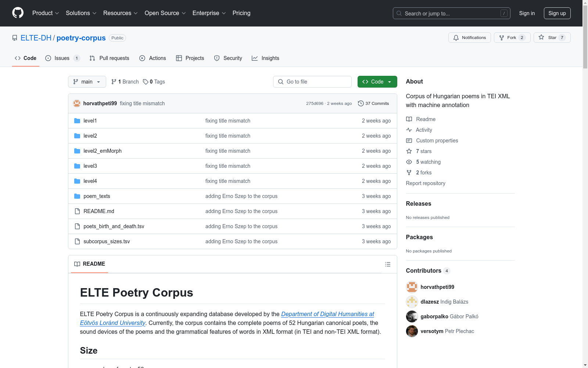
Task: Click the poets_birth_and_death.tsv file icon
Action: coord(77,226)
